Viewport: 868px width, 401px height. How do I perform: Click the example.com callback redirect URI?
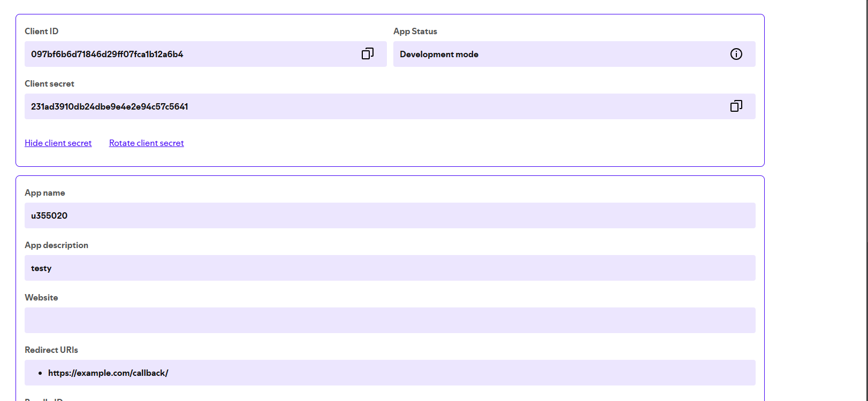[108, 373]
